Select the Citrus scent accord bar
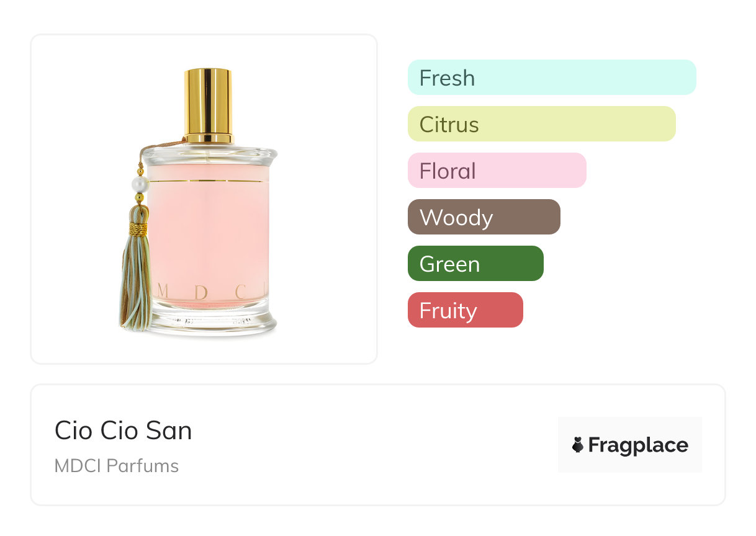 (x=541, y=124)
